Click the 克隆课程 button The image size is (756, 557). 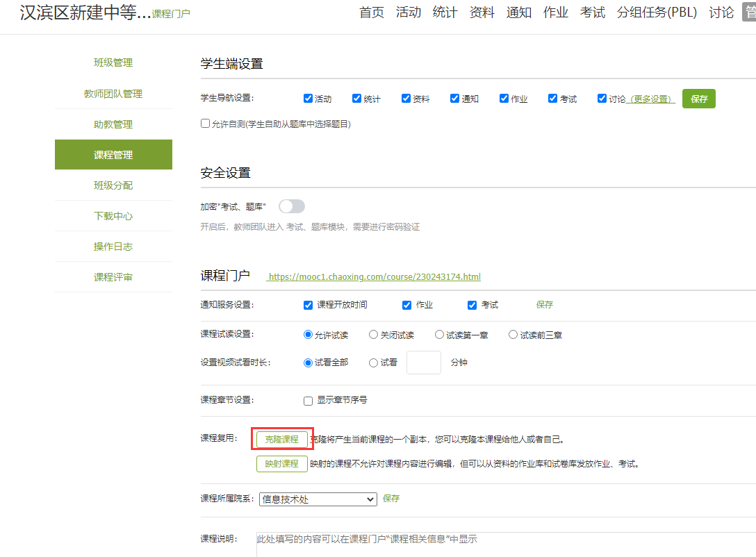[282, 439]
